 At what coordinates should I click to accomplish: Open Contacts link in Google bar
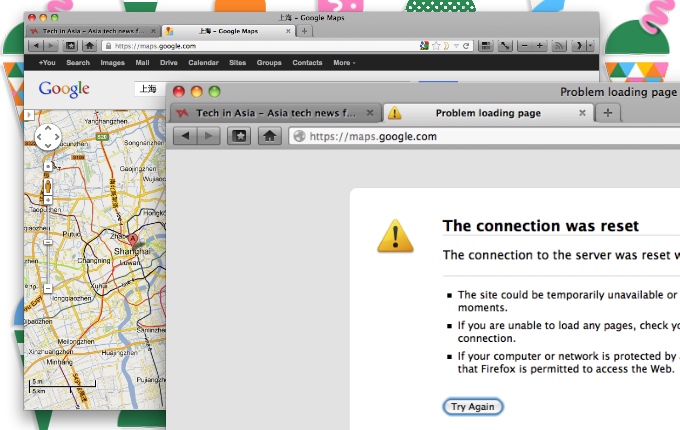(x=307, y=63)
